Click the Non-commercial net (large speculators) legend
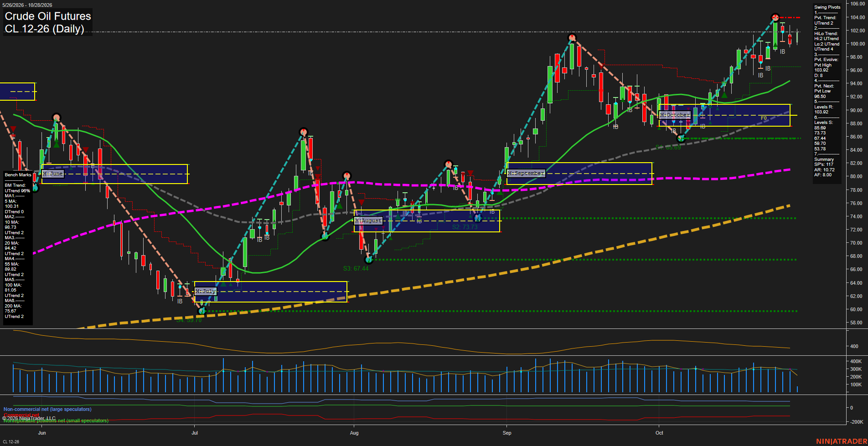Screen dimensions: 868x446 [x=47, y=409]
